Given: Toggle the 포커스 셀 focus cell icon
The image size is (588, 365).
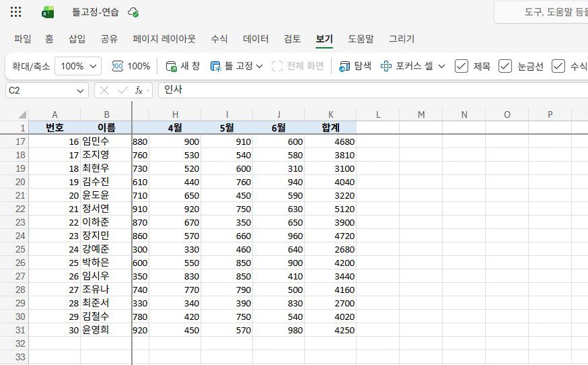Looking at the screenshot, I should [386, 66].
